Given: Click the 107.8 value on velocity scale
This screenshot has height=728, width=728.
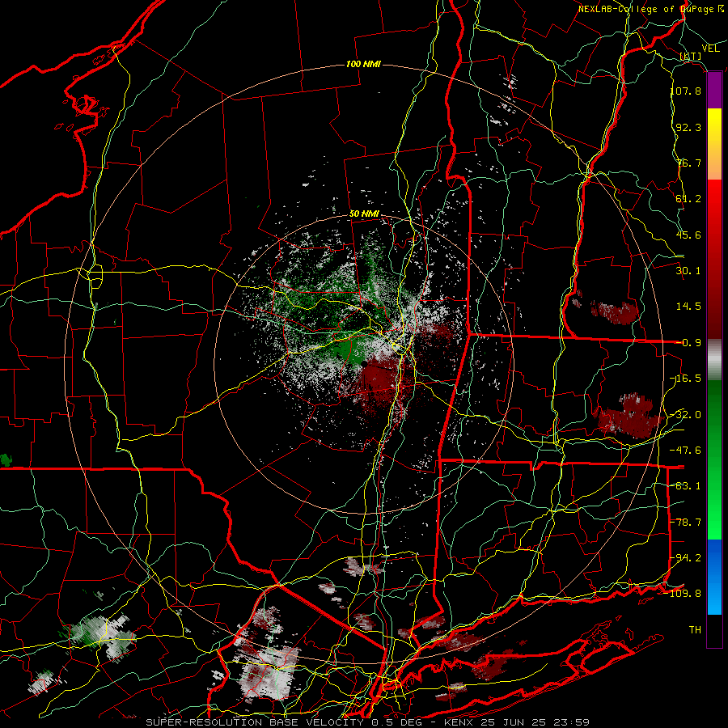Looking at the screenshot, I should (686, 91).
